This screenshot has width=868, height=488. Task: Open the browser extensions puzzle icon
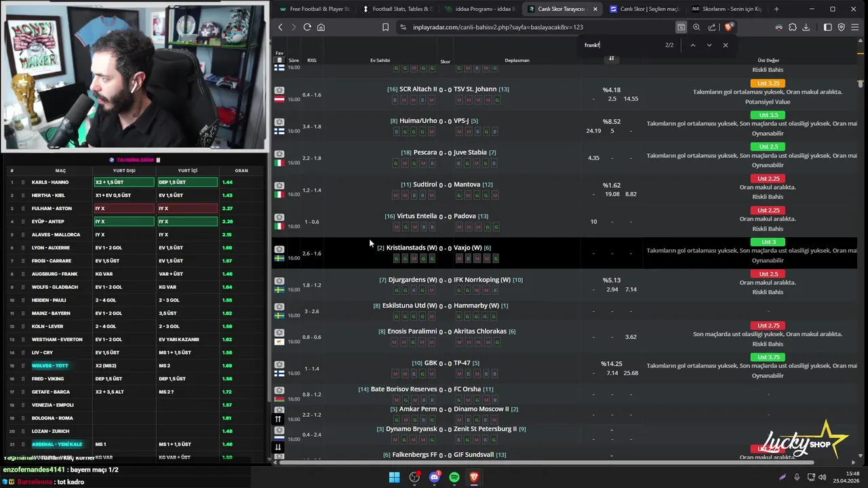click(x=792, y=27)
